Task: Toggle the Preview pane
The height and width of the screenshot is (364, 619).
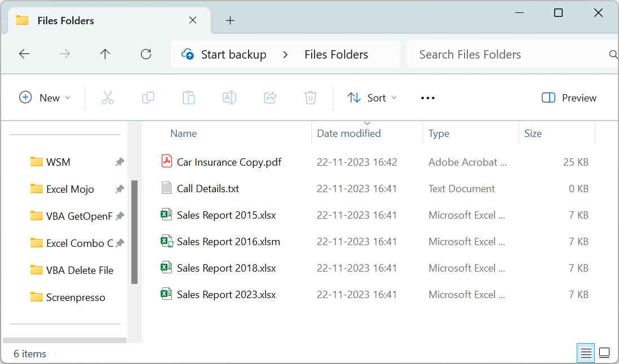Action: click(569, 98)
